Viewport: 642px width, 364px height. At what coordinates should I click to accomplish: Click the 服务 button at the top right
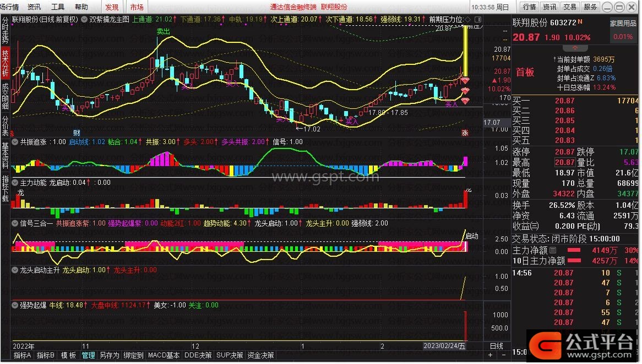coord(590,7)
